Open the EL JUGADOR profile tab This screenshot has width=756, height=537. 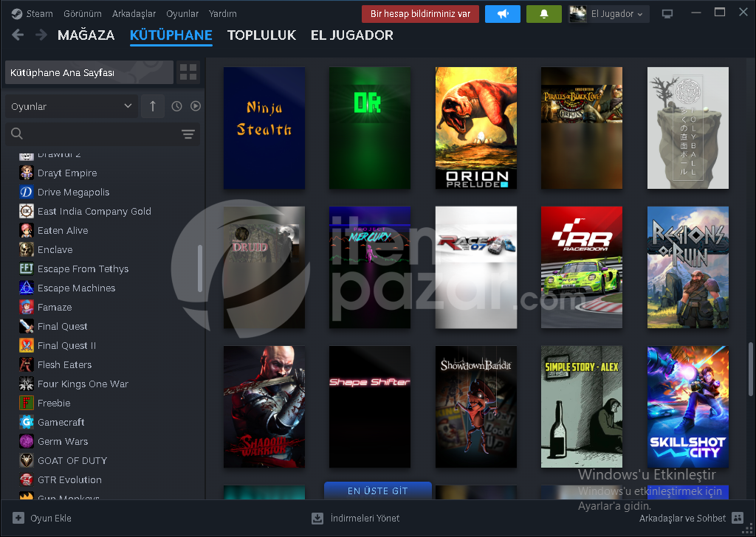pyautogui.click(x=352, y=35)
